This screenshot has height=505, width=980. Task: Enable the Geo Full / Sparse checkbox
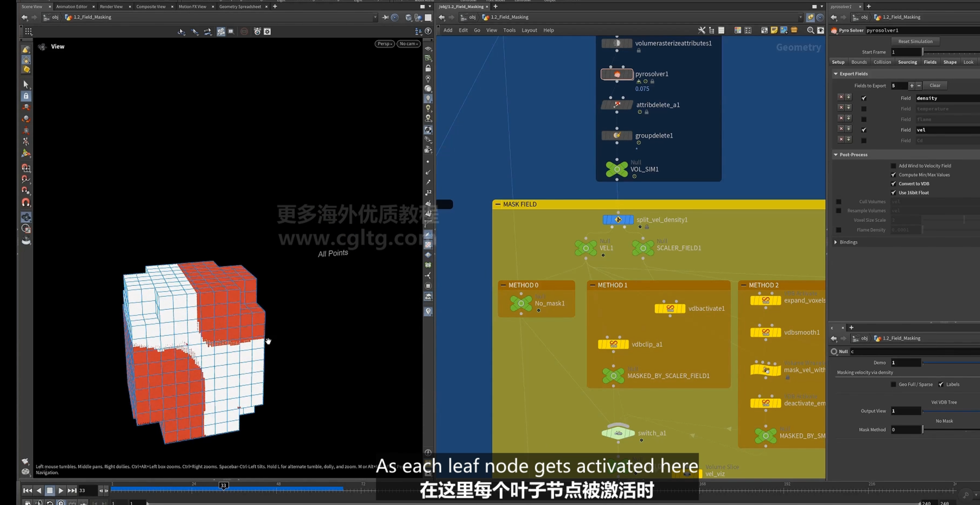click(893, 384)
